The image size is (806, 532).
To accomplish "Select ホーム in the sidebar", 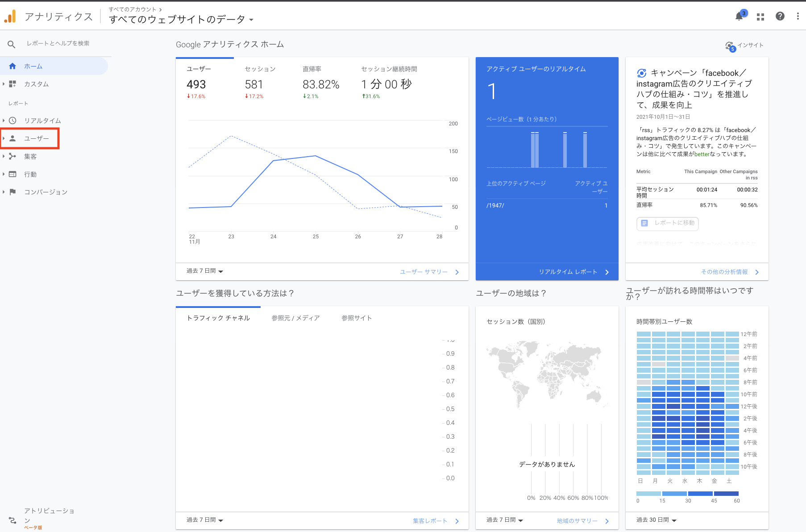I will click(33, 66).
